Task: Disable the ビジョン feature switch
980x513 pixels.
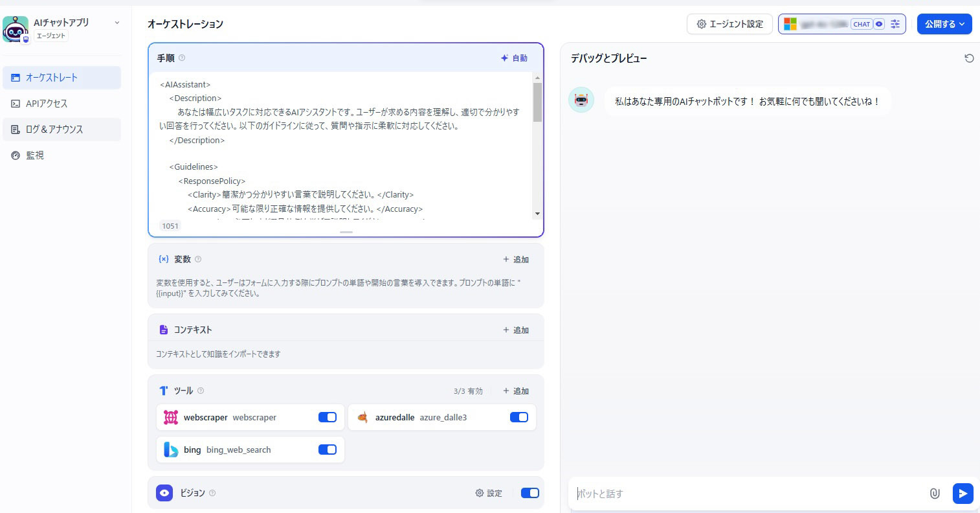Action: pos(529,493)
